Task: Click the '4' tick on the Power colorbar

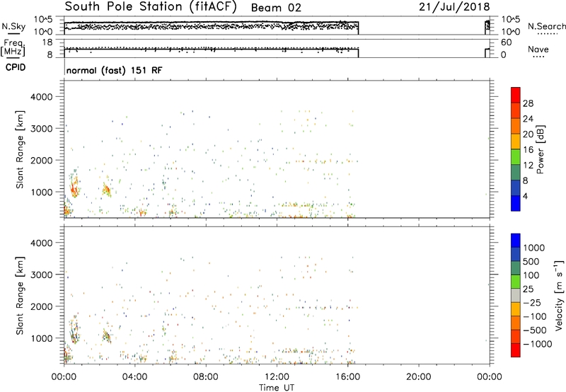Action: pos(526,196)
